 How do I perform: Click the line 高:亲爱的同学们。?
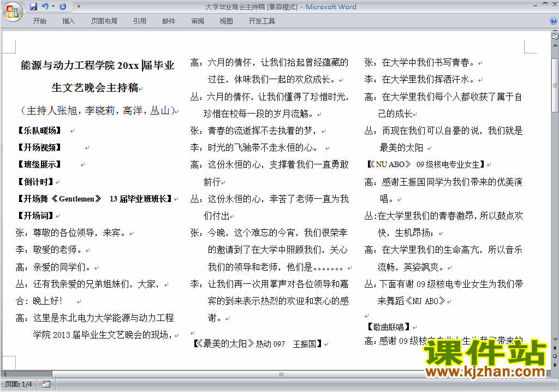pos(54,267)
